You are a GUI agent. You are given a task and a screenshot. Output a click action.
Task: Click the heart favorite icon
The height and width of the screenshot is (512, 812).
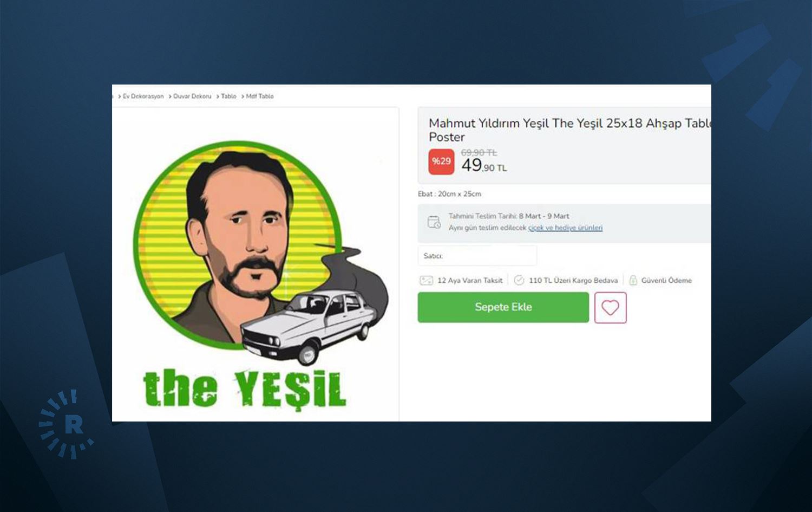610,308
